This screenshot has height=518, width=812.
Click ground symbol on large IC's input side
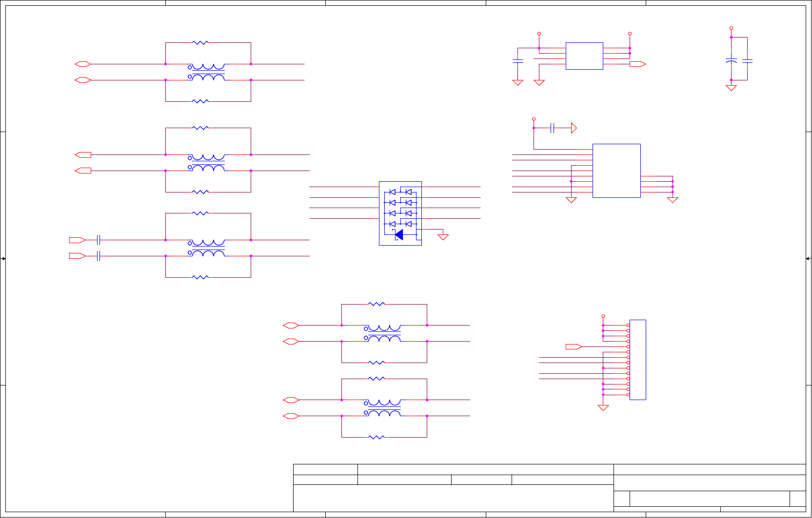[571, 200]
